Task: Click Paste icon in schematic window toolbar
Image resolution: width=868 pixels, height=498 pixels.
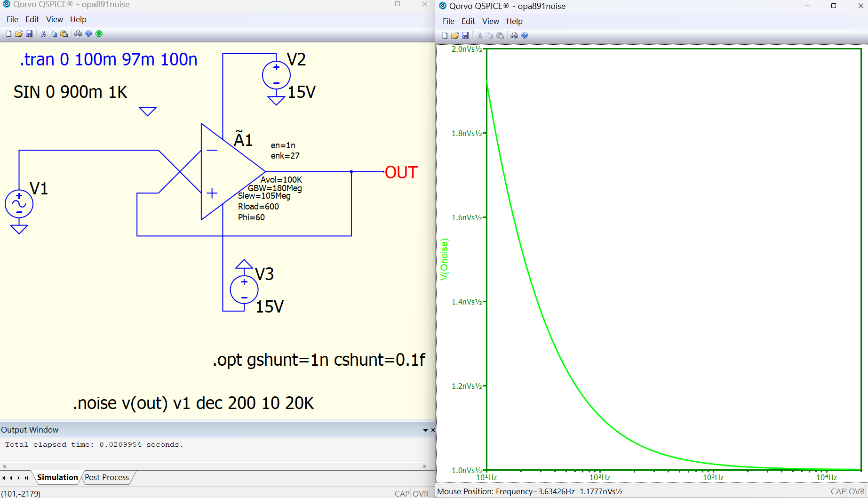Action: (64, 34)
